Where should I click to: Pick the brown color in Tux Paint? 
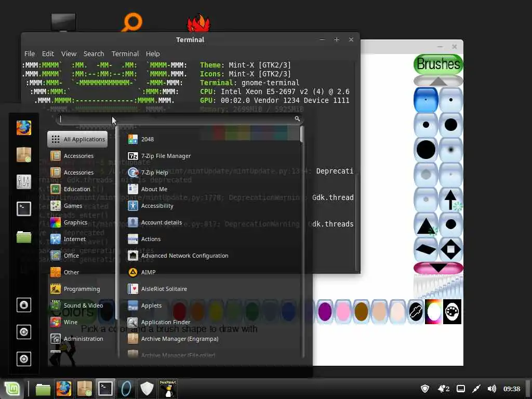click(x=362, y=312)
